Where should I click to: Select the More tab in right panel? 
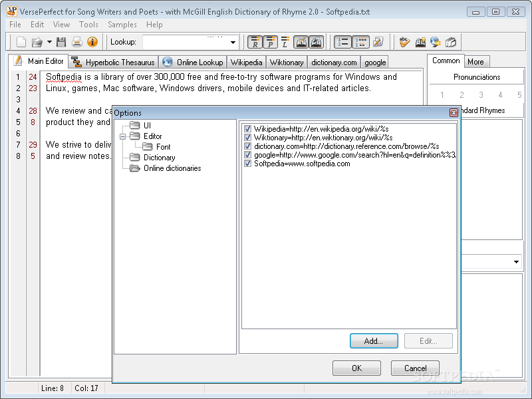coord(475,62)
